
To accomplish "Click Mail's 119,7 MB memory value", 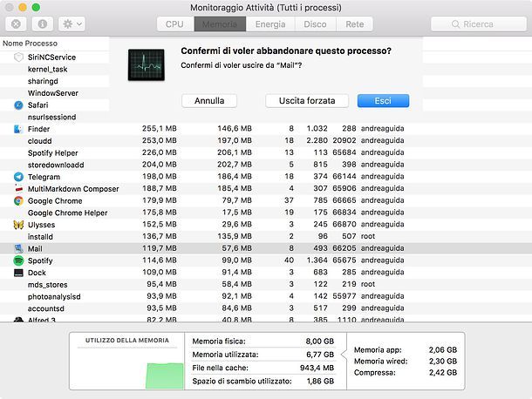I will coord(160,248).
